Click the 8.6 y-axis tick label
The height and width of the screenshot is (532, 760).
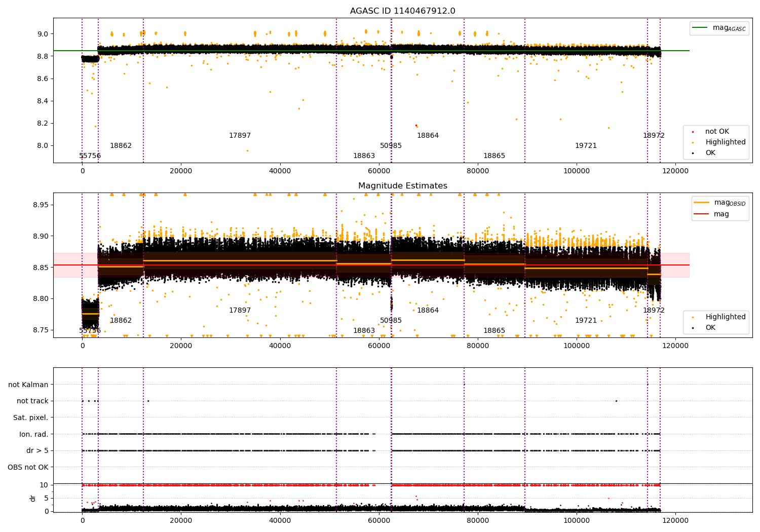[43, 79]
